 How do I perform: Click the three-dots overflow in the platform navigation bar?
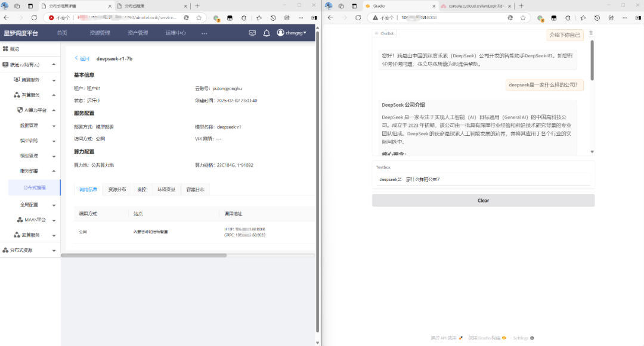[204, 33]
